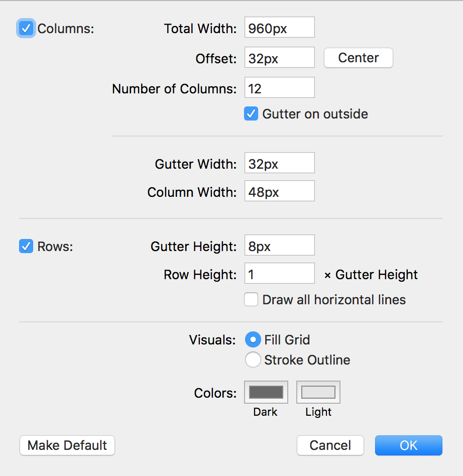Disable the Columns checkbox
463x476 pixels.
26,29
